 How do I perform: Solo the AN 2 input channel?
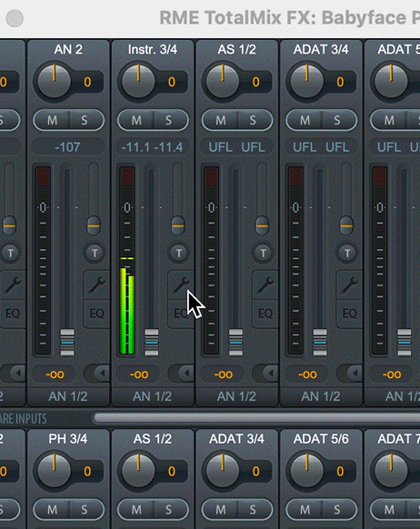(85, 121)
